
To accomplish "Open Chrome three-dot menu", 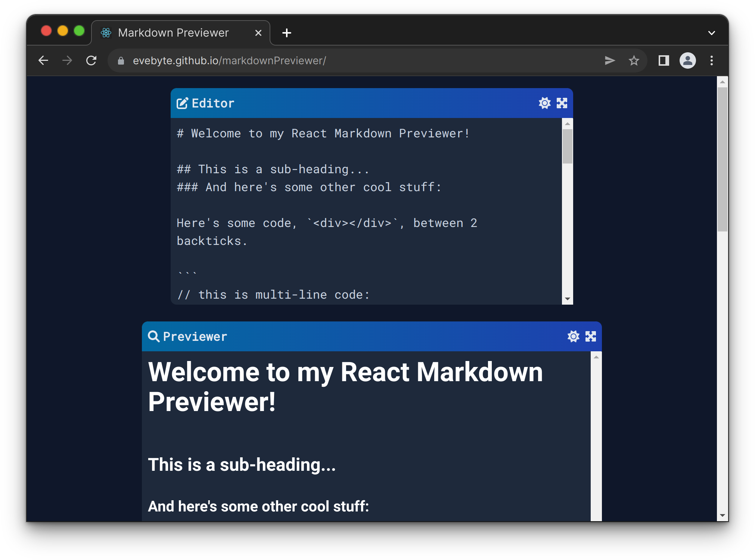I will [712, 60].
